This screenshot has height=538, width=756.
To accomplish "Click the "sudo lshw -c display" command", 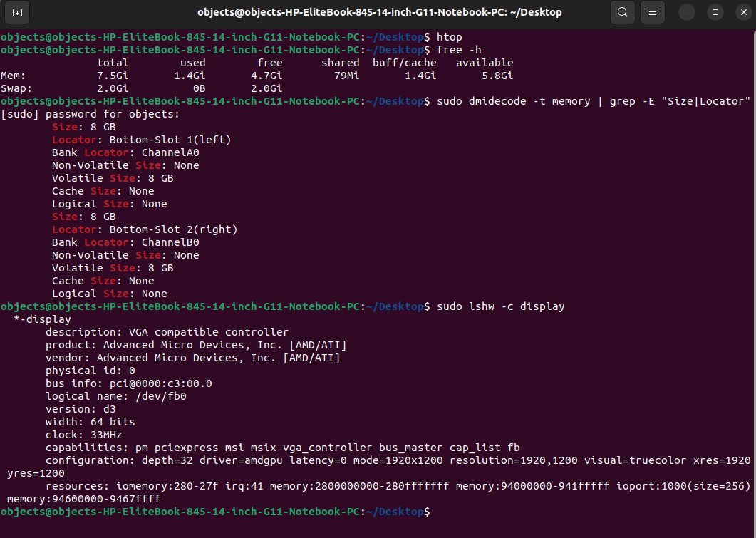I will [500, 306].
